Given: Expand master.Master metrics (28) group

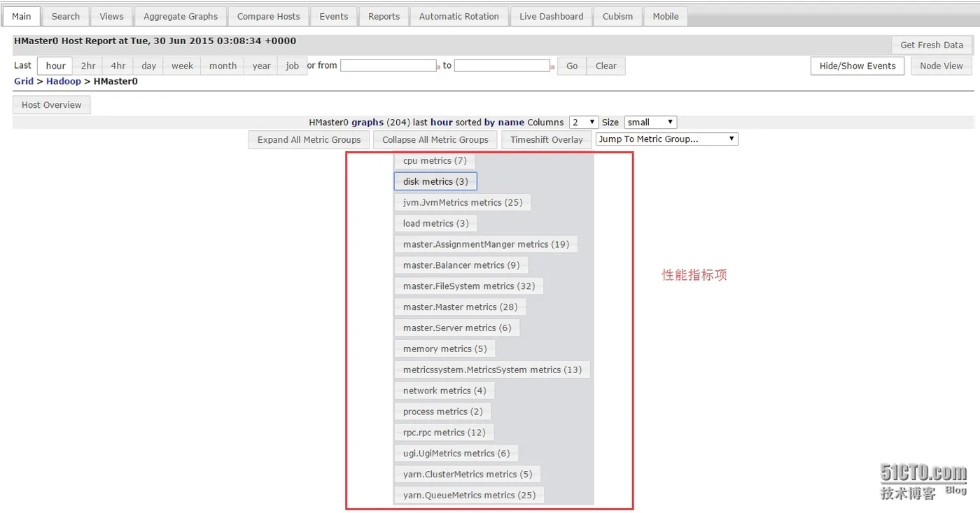Looking at the screenshot, I should click(460, 307).
